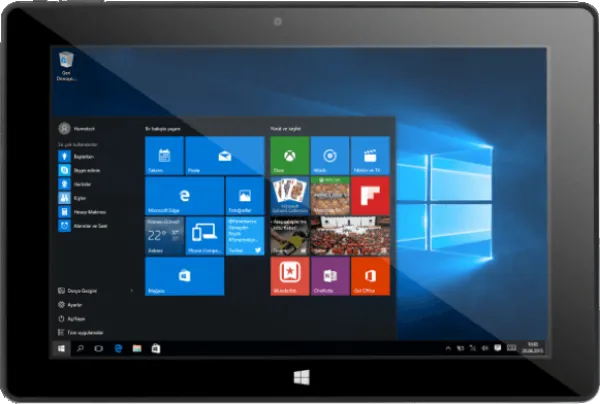Click the Aç/Kapa power button
Screen dimensions: 600x404
(x=72, y=319)
